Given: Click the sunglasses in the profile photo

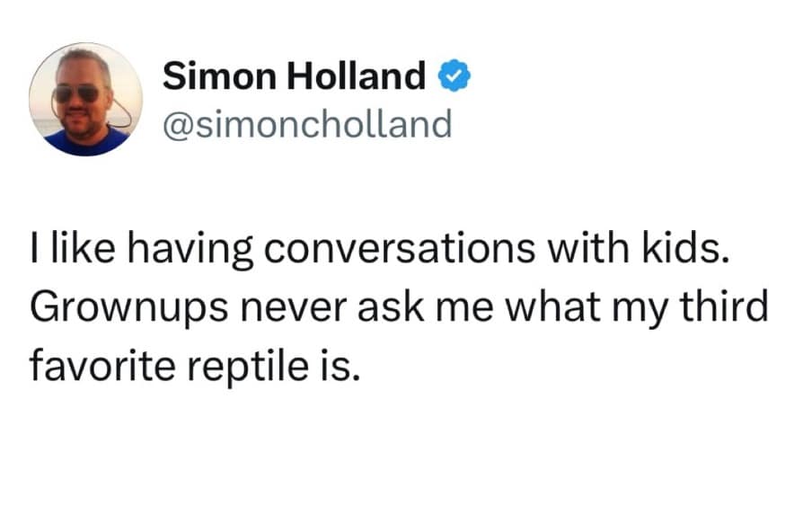Looking at the screenshot, I should click(x=77, y=93).
